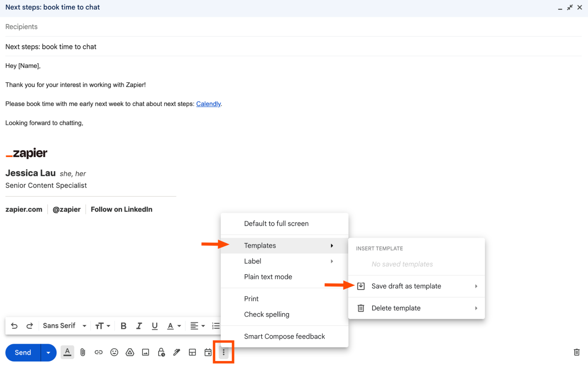Screen dimensions: 588x366
Task: Toggle underline formatting
Action: coord(155,326)
